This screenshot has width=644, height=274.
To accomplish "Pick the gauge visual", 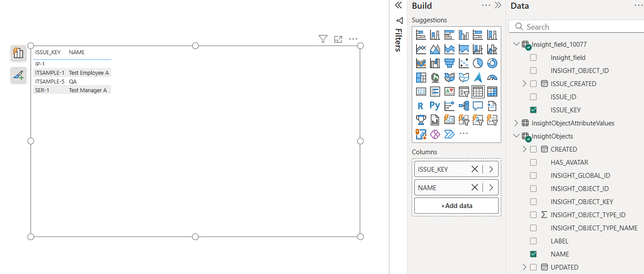I will tap(492, 78).
